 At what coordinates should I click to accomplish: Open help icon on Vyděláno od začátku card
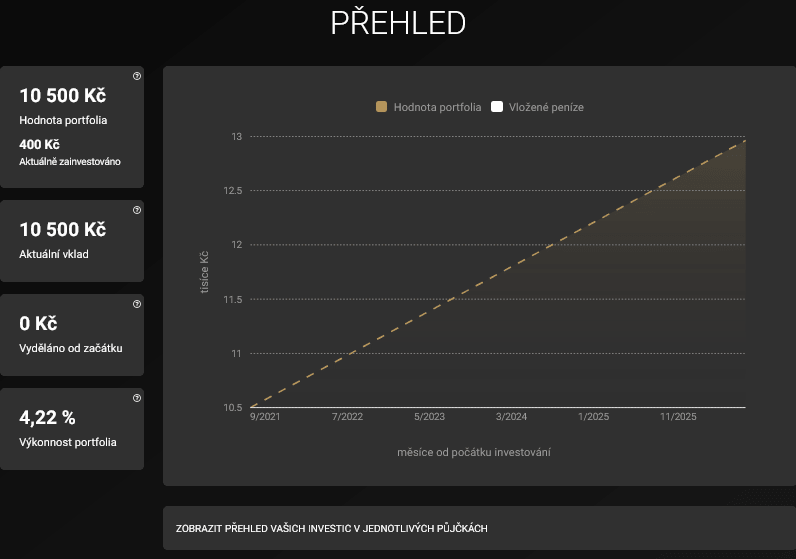point(137,304)
